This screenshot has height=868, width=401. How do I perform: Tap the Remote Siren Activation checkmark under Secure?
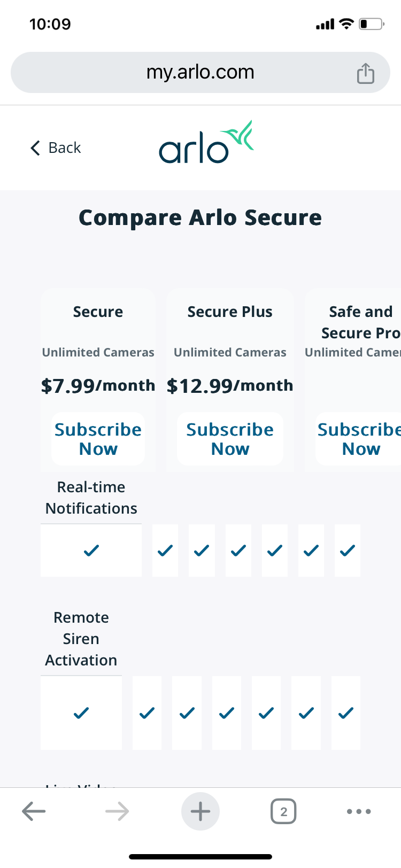81,712
